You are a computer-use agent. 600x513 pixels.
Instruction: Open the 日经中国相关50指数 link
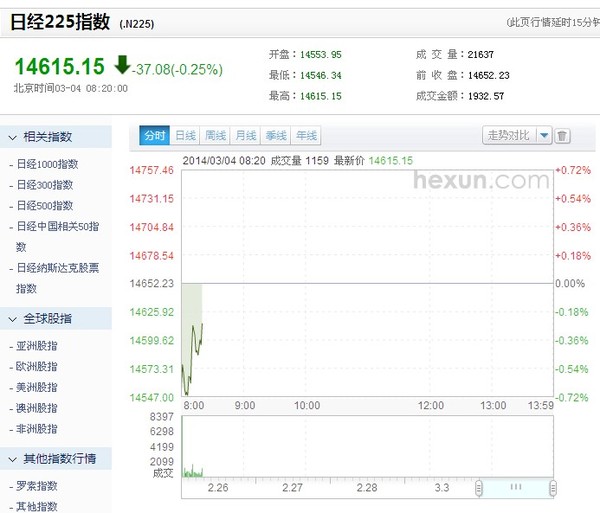pos(60,227)
